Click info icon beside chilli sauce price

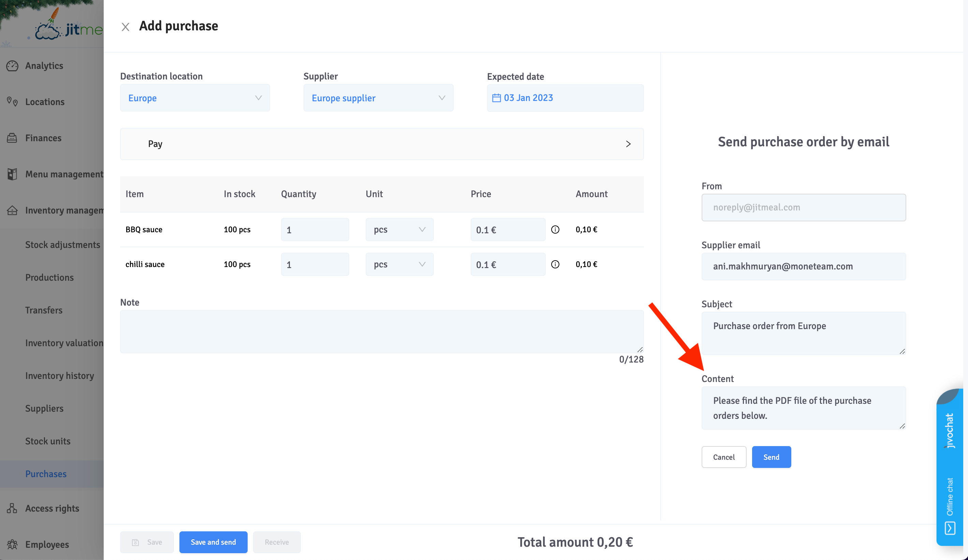click(555, 264)
